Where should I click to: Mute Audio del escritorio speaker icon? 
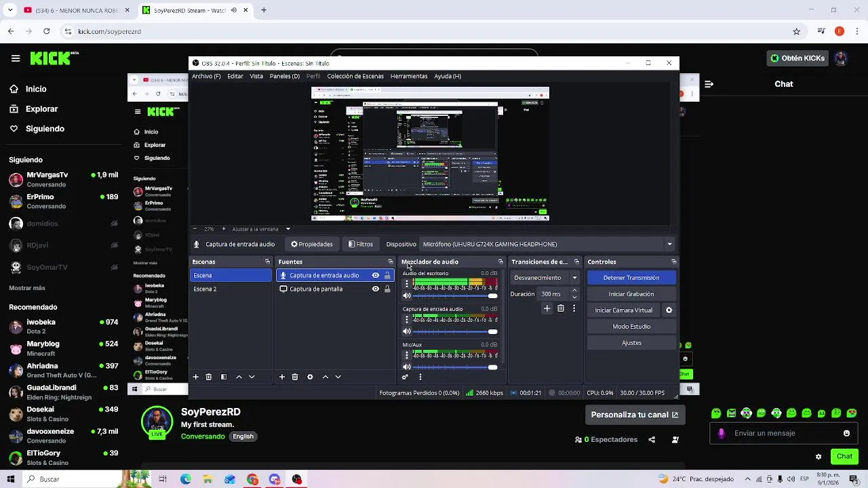coord(407,296)
